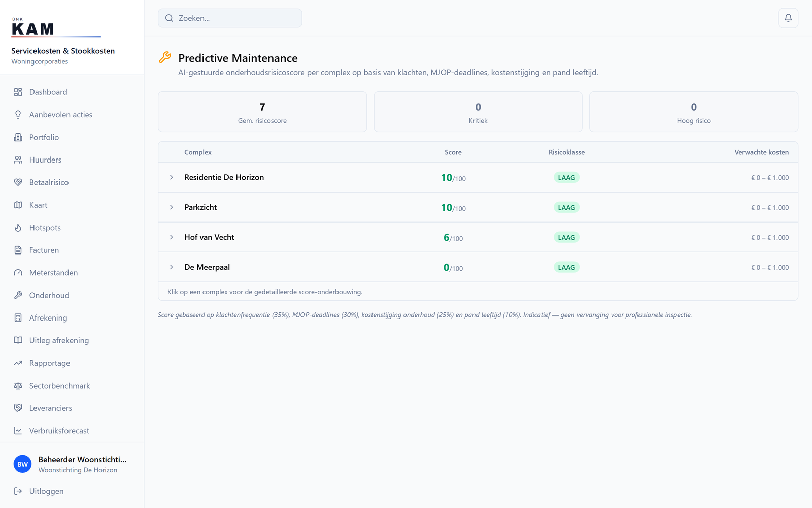This screenshot has width=812, height=508.
Task: Click the Dashboard grid icon
Action: 18,92
